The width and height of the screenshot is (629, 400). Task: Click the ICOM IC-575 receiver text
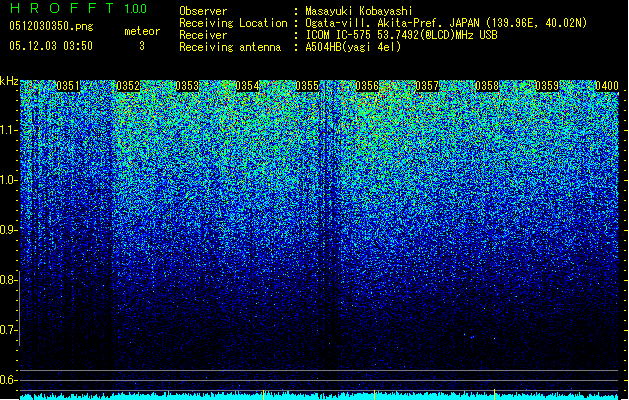[x=402, y=35]
